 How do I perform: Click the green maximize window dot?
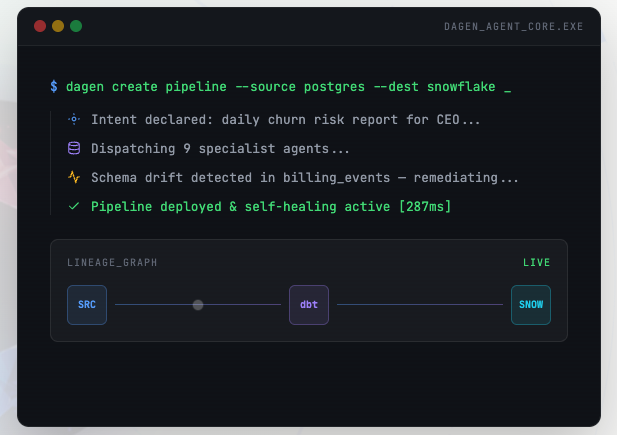point(76,26)
